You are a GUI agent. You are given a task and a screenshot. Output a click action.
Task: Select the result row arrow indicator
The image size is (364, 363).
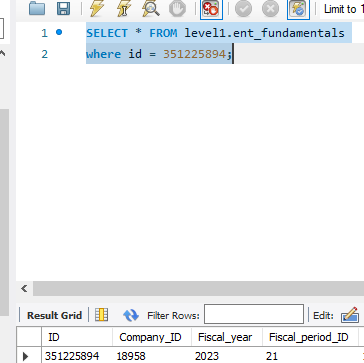point(26,356)
